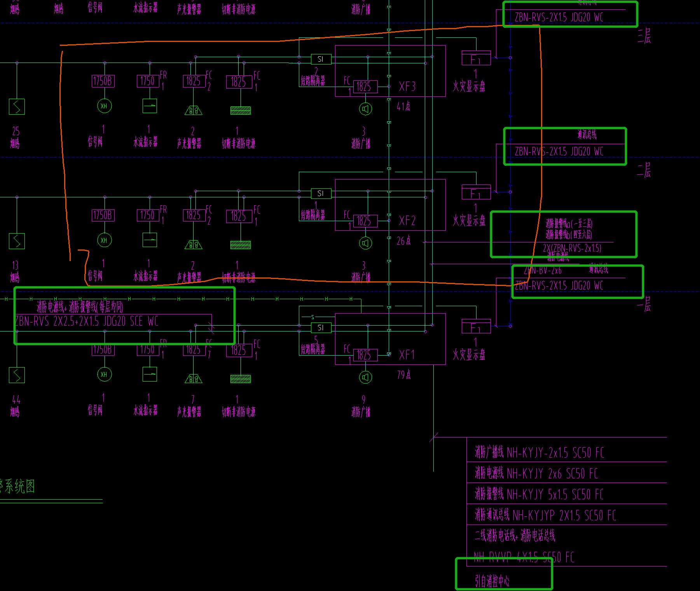Select '火灾显示盘' label under first floor F1
This screenshot has width=700, height=591.
(469, 354)
